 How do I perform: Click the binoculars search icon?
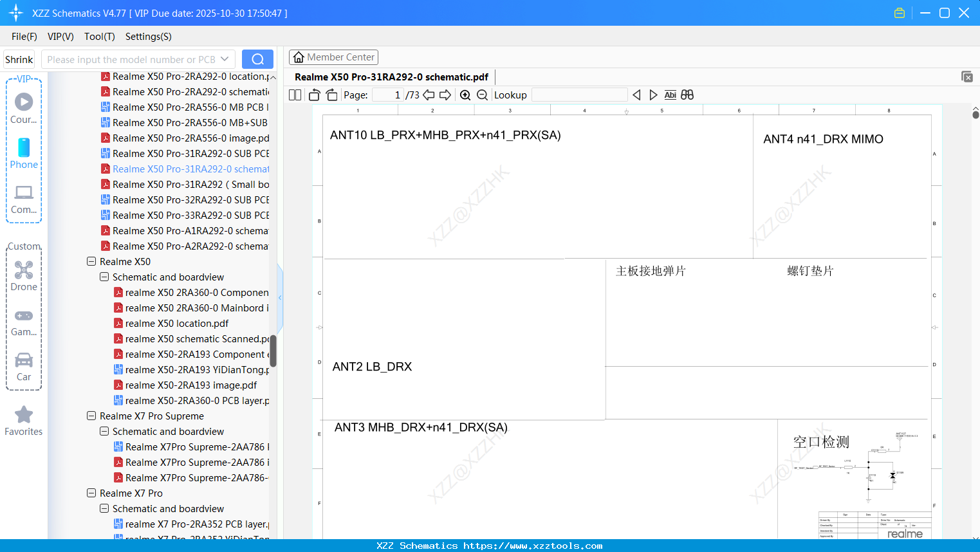tap(687, 95)
